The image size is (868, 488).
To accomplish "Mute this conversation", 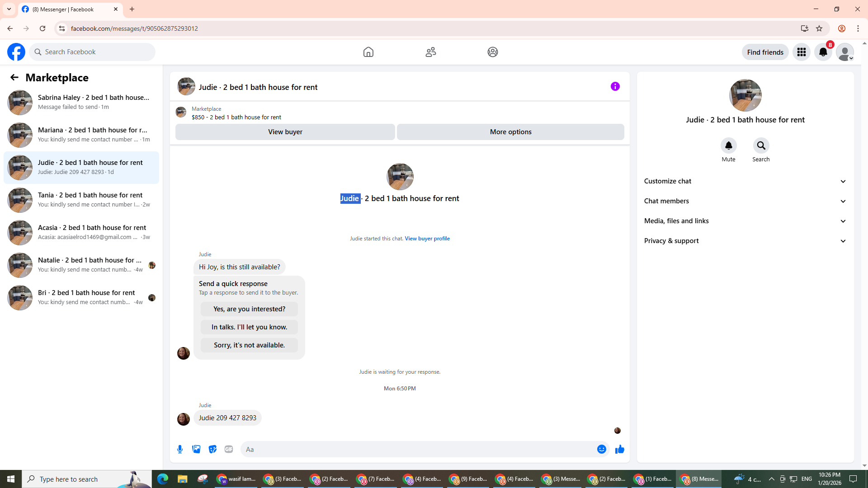I will (x=729, y=145).
